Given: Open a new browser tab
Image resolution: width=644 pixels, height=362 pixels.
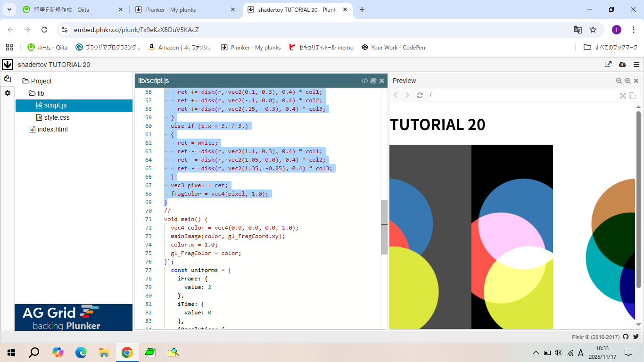Looking at the screenshot, I should 362,9.
